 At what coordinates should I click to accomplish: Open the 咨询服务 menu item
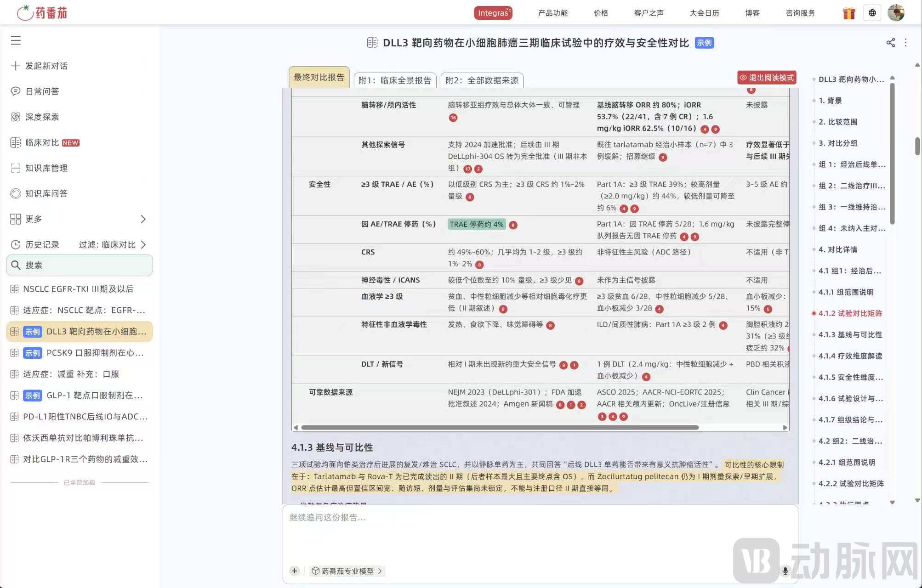pos(800,13)
